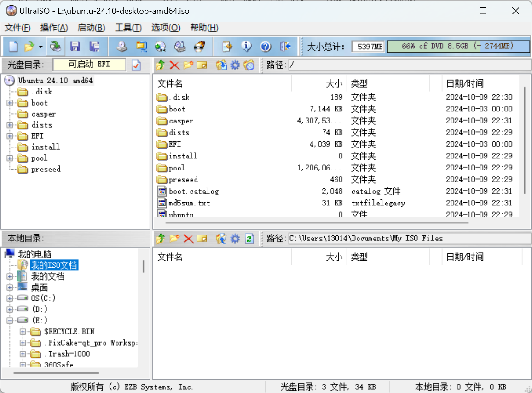
Task: Click delete X in local panel toolbar
Action: tap(188, 239)
